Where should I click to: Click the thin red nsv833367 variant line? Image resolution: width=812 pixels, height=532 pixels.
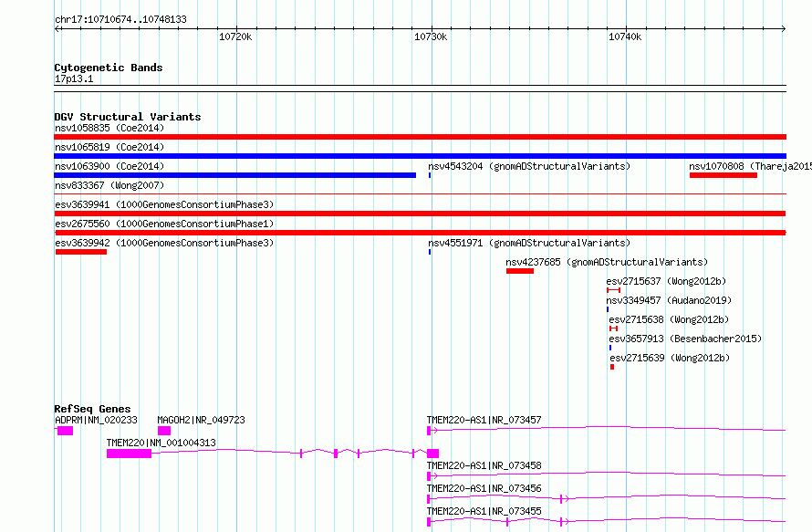coord(420,193)
